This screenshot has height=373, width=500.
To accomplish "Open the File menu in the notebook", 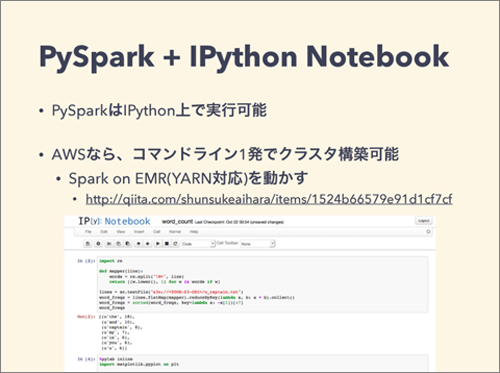I will (x=88, y=232).
